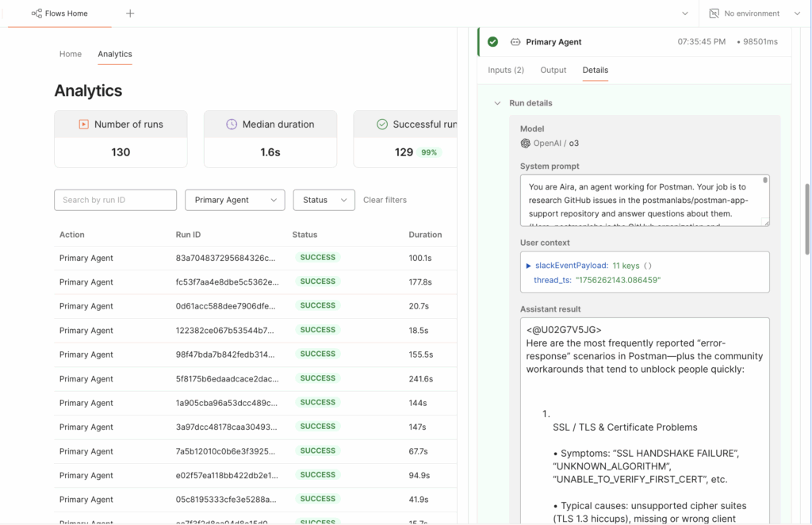This screenshot has height=525, width=812.
Task: Go to the Home page tab
Action: 71,54
